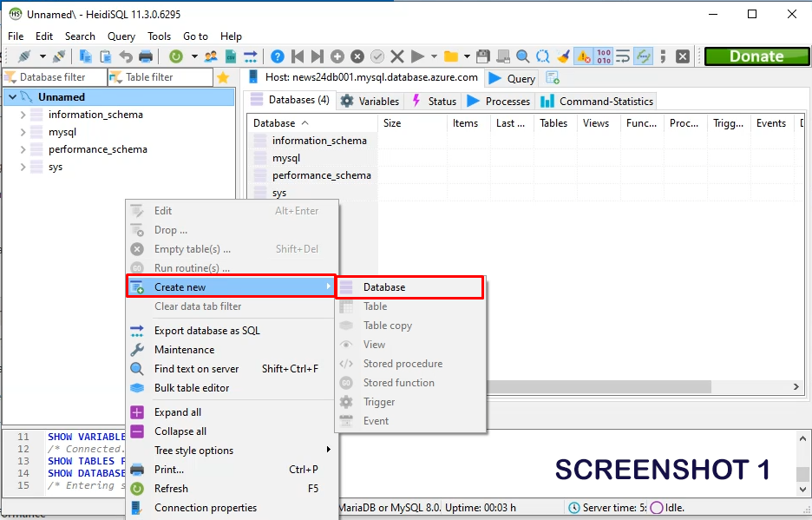Collapse the Unnamed session tree node

click(11, 97)
